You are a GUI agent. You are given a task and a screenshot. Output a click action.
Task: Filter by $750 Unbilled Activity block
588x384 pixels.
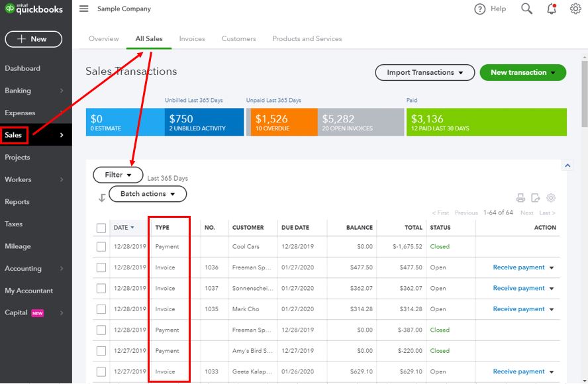point(204,122)
